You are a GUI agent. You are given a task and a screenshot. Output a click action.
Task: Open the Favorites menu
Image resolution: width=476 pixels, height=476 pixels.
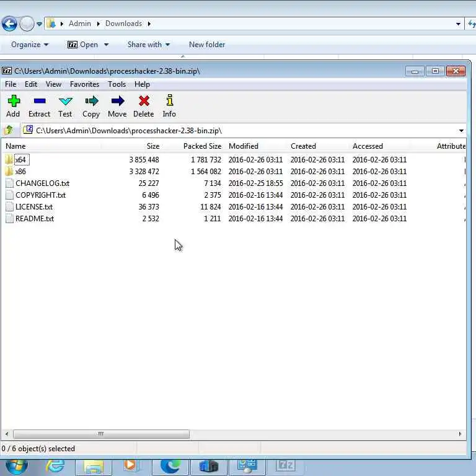tap(84, 84)
